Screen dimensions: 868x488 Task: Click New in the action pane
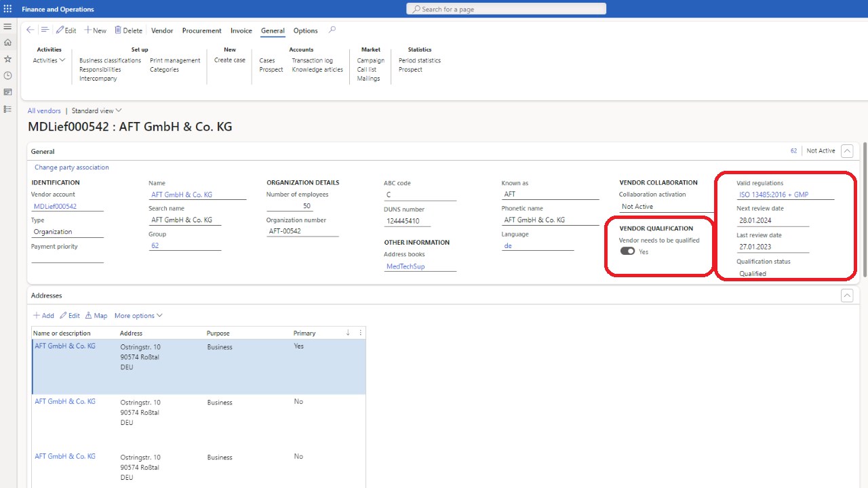[95, 30]
